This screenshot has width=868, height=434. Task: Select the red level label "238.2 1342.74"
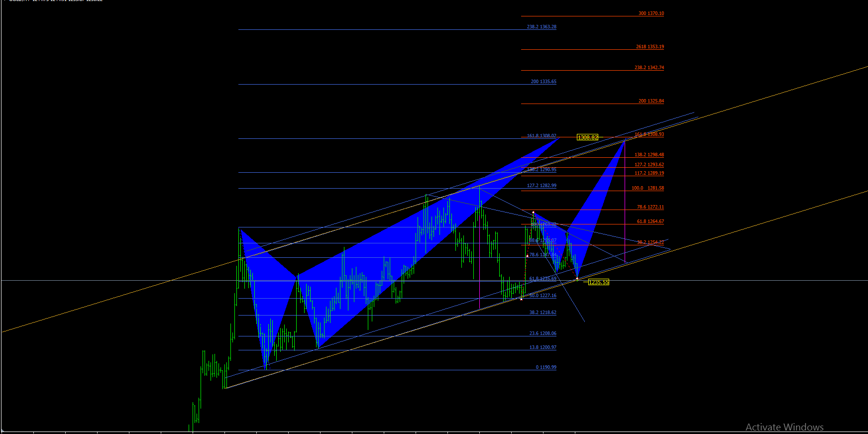[649, 68]
